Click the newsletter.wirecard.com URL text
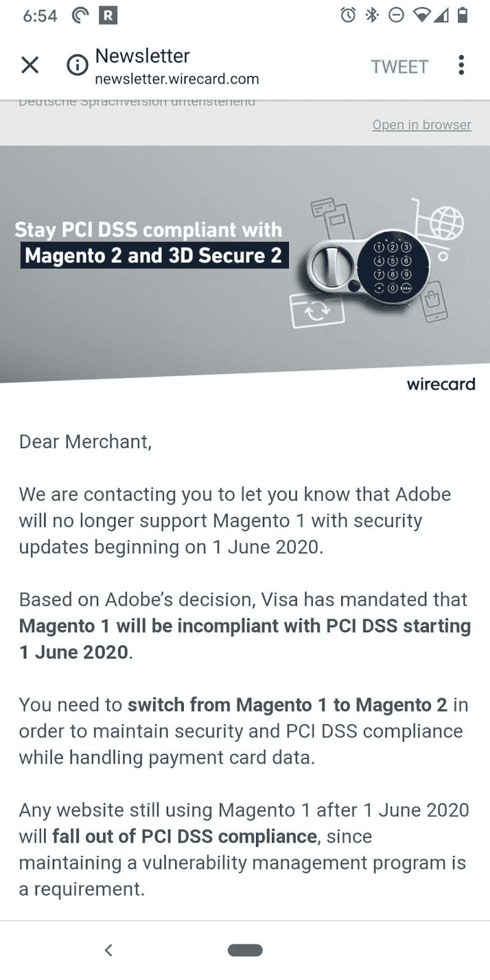 tap(177, 79)
